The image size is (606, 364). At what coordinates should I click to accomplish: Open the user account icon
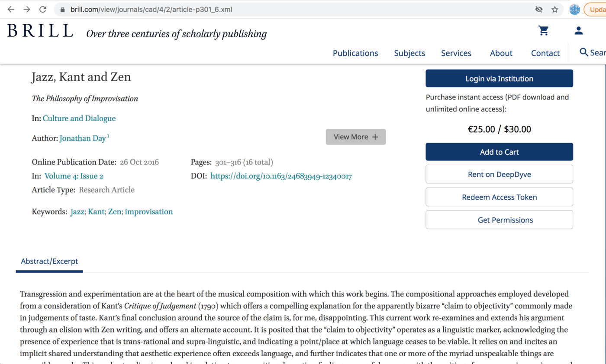(x=578, y=31)
